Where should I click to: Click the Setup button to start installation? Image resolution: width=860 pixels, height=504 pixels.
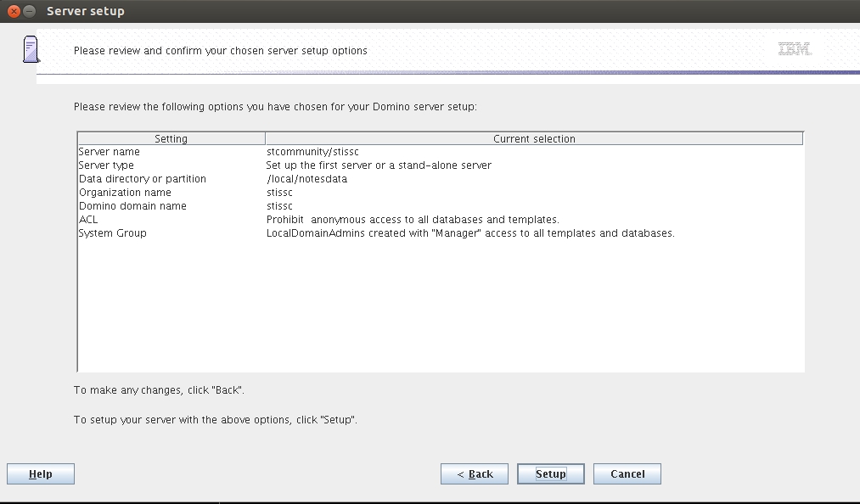coord(550,473)
